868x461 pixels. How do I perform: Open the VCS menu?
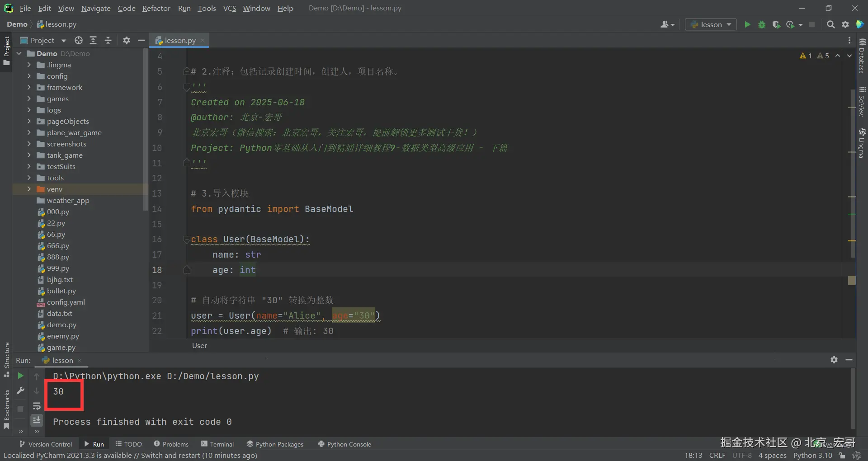[x=230, y=8]
